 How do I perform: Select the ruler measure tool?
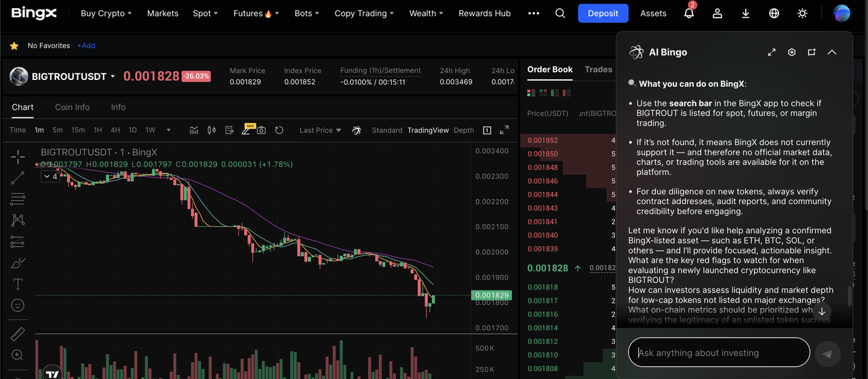[18, 334]
